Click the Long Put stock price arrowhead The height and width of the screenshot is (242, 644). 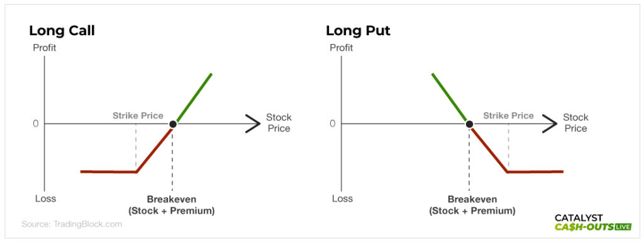pyautogui.click(x=550, y=124)
